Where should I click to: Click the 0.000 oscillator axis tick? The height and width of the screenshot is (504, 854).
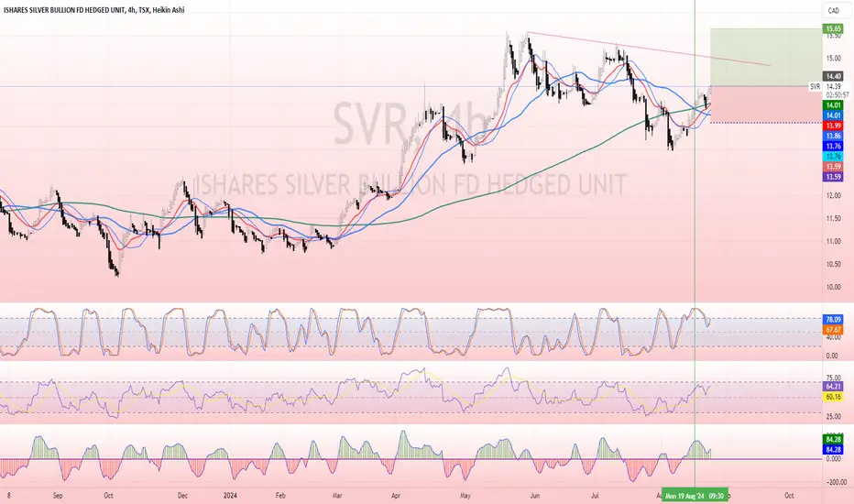tap(833, 459)
